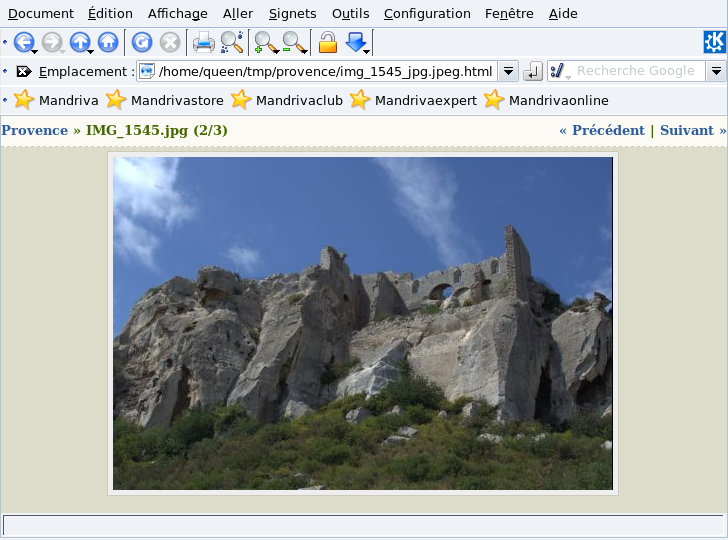Click the « Précédent link
Screen dimensions: 728x540
pyautogui.click(x=602, y=130)
